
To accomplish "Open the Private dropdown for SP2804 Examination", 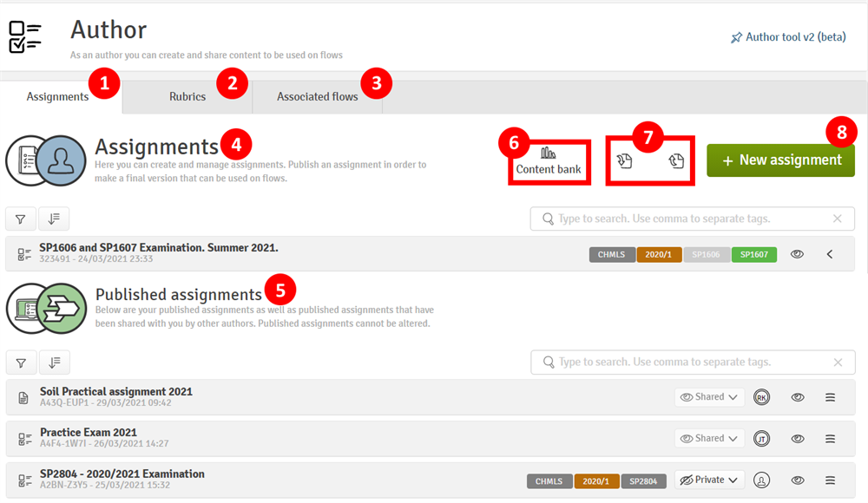I will point(709,480).
